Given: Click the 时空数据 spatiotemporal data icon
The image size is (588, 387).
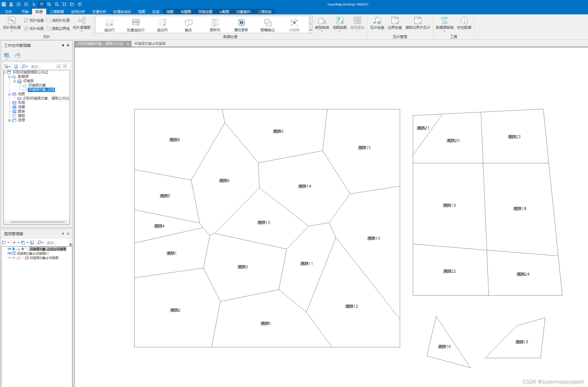Looking at the screenshot, I should tap(464, 21).
